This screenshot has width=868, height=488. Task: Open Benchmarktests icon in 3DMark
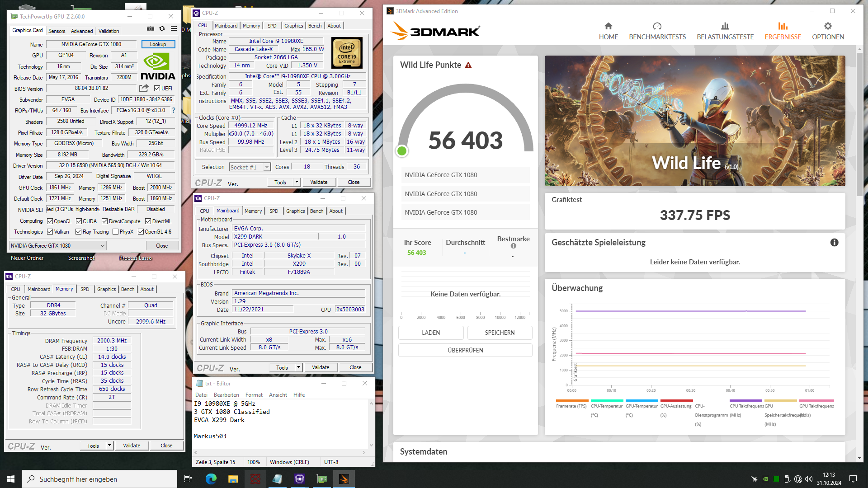pyautogui.click(x=657, y=26)
